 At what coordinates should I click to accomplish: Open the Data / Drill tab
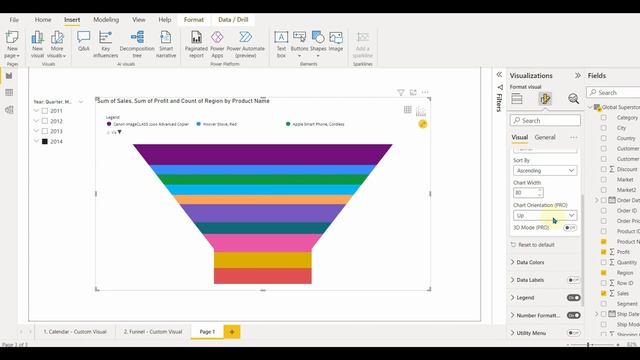tap(233, 20)
